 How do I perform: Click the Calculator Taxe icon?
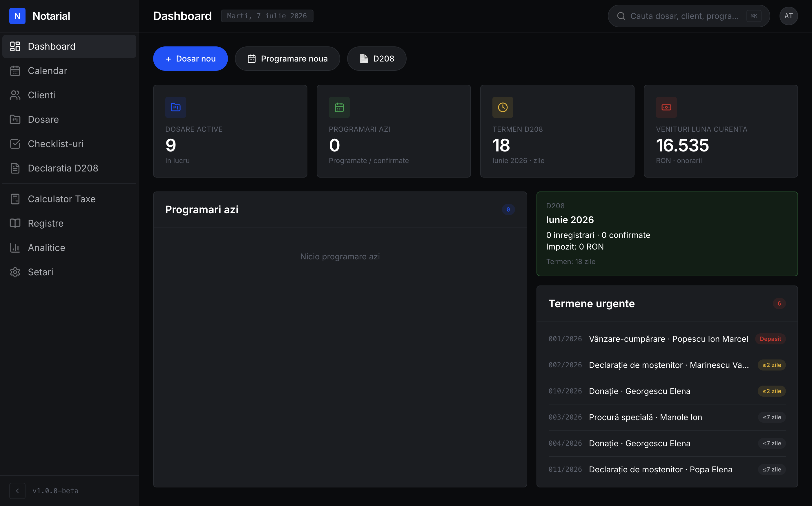(x=15, y=199)
